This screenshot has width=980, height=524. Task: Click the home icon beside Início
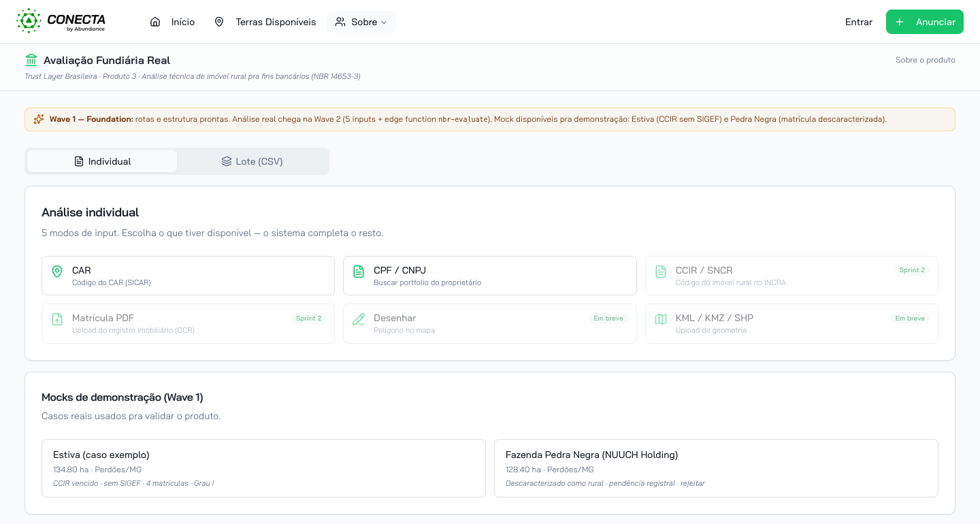click(155, 22)
